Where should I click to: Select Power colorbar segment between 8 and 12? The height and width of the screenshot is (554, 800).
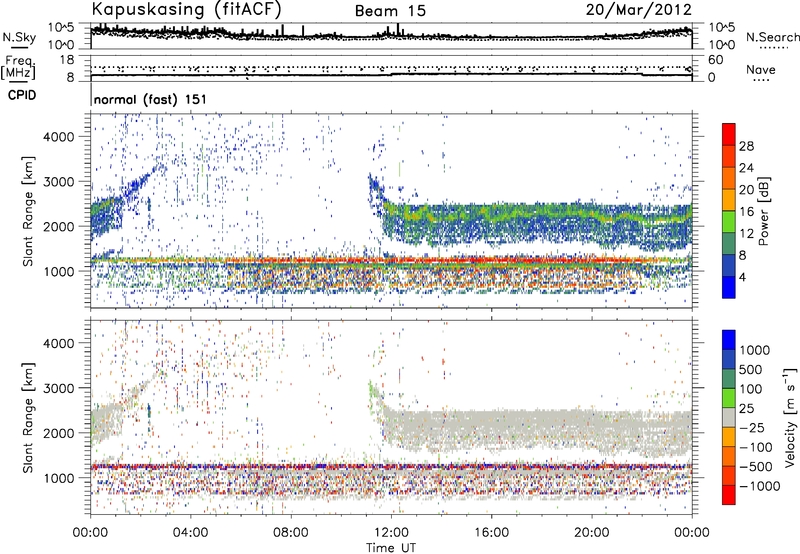coord(729,244)
